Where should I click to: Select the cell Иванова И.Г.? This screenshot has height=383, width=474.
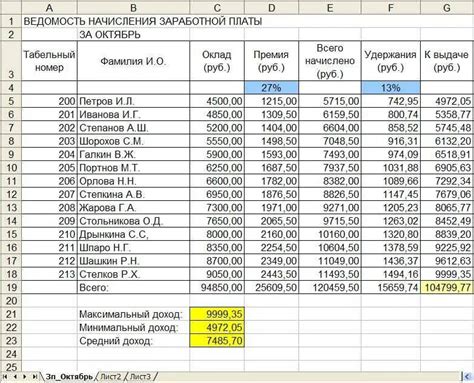133,114
